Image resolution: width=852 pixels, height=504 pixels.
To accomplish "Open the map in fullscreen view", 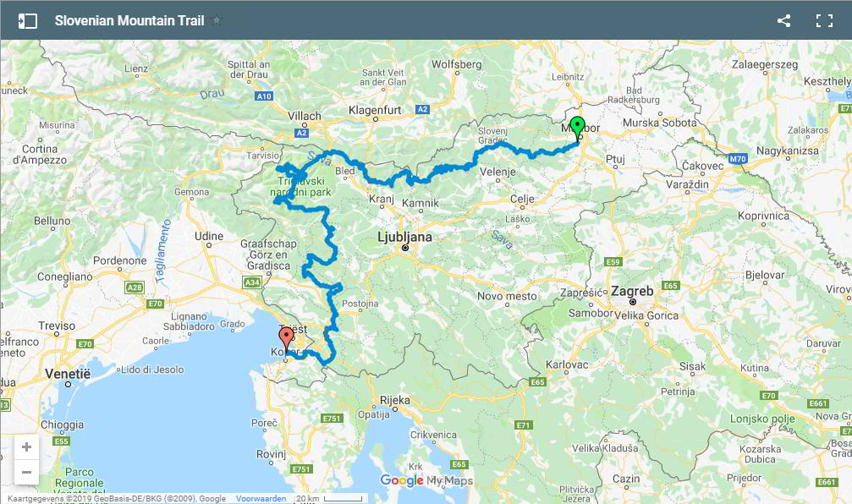I will pyautogui.click(x=824, y=21).
